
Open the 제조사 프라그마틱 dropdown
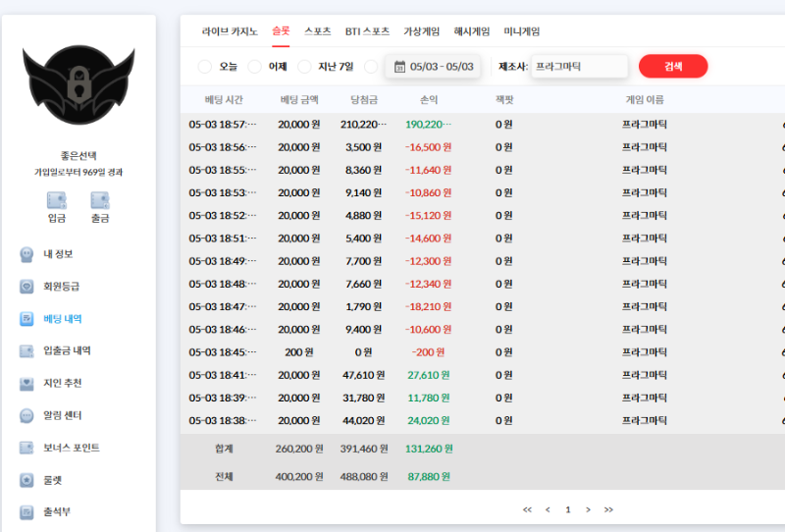(x=579, y=67)
